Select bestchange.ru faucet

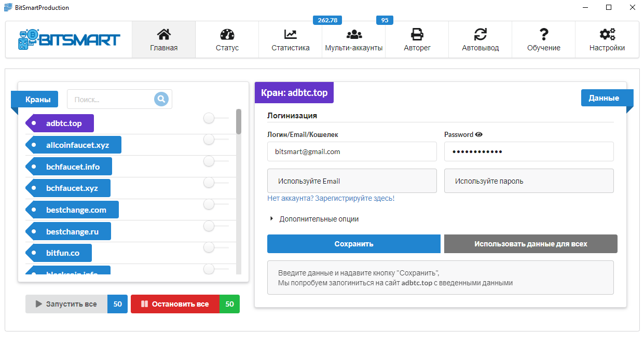(x=68, y=231)
